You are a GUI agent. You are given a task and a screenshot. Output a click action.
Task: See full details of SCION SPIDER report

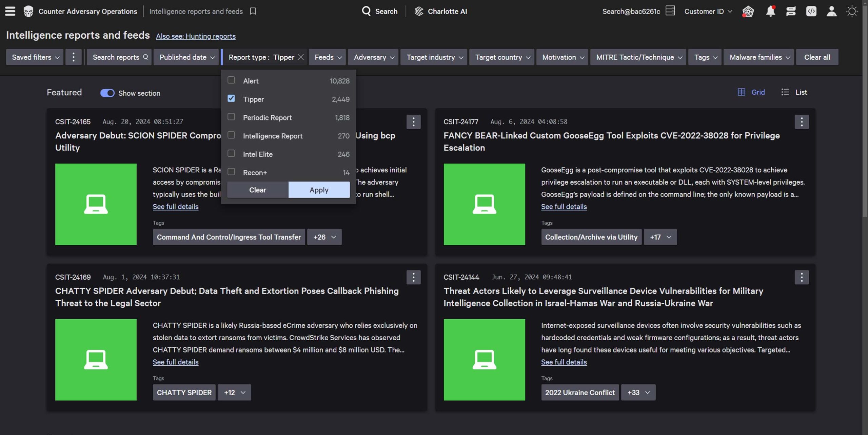(175, 206)
